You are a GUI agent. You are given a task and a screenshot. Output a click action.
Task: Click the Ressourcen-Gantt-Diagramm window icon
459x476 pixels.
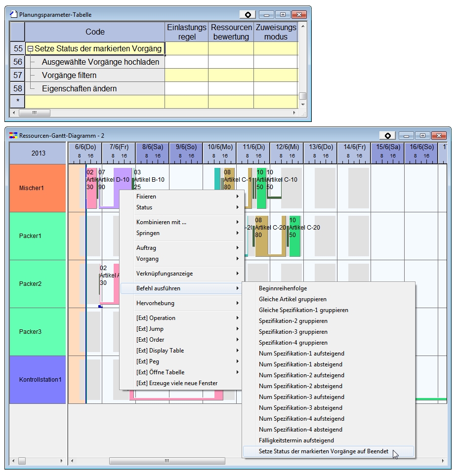(14, 136)
